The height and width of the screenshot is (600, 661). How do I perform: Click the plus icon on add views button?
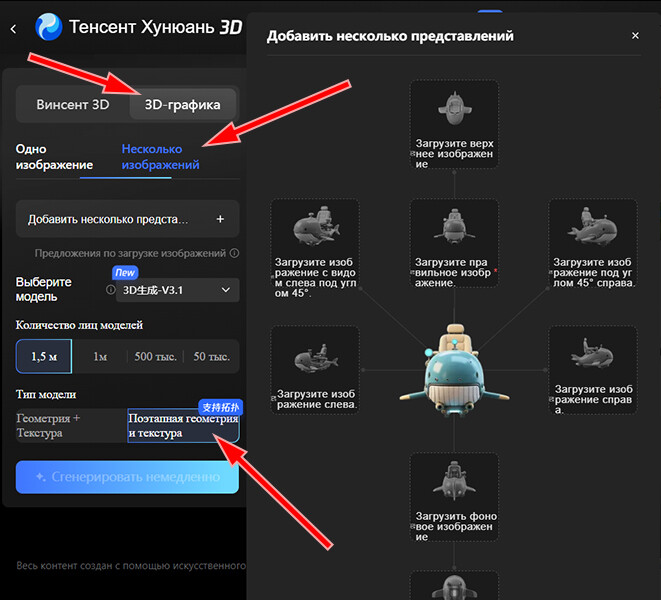[x=220, y=219]
